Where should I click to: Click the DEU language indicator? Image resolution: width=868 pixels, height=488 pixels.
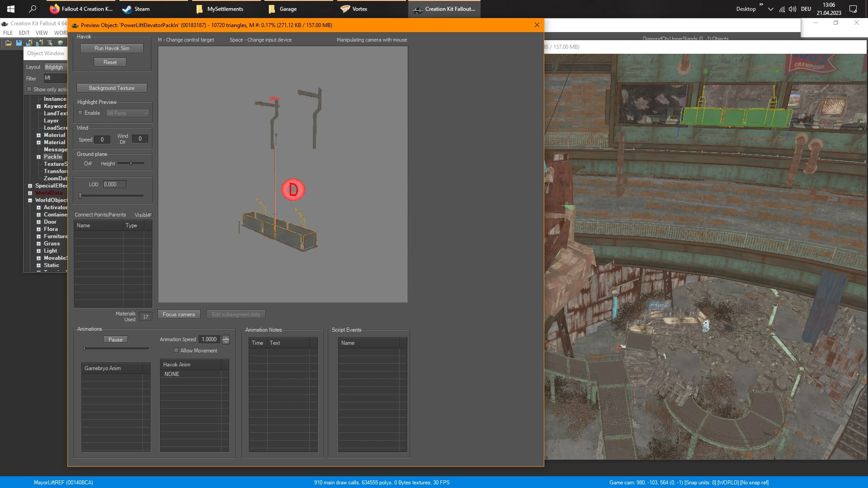coord(806,9)
